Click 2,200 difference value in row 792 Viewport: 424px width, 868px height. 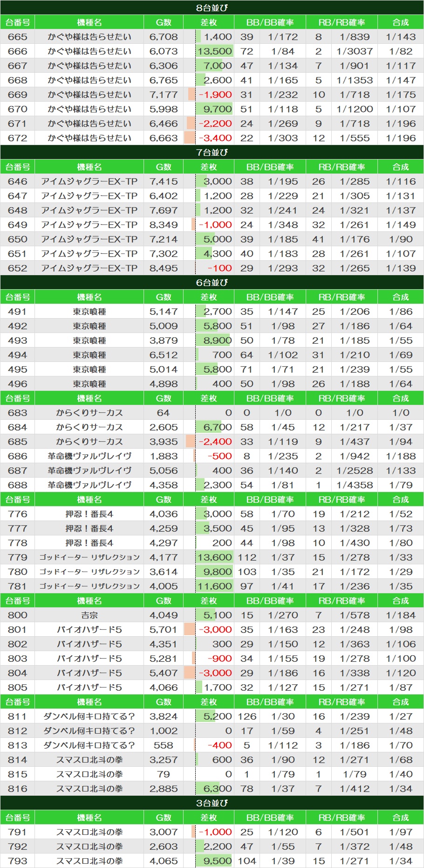click(218, 847)
